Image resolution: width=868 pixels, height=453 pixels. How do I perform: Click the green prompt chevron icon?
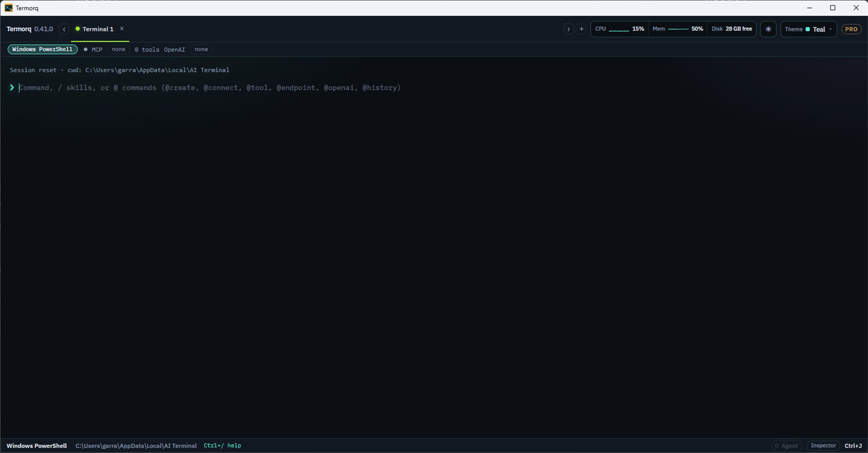(12, 87)
